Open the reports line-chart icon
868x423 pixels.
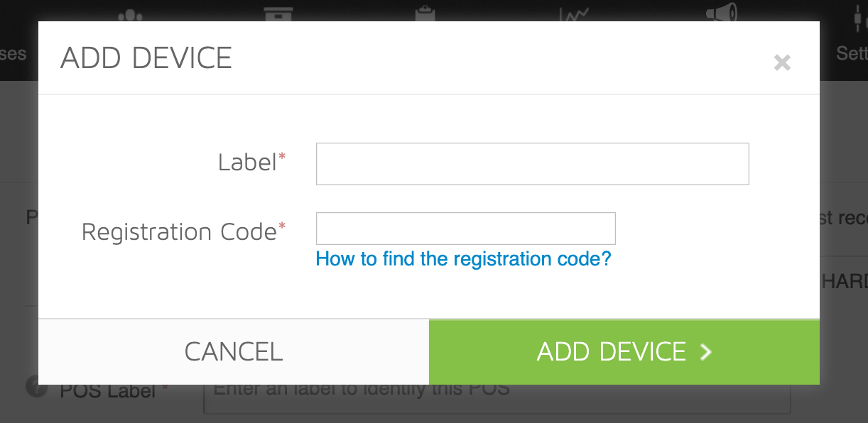573,13
